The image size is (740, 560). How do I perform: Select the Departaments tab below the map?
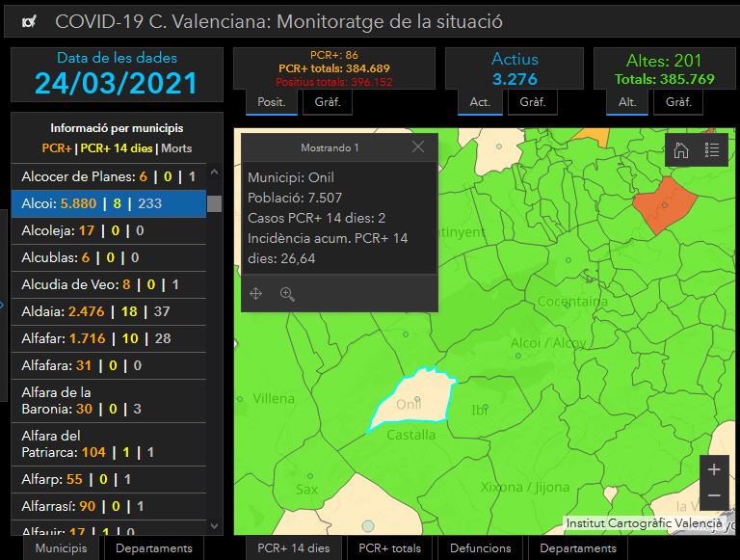pos(578,547)
